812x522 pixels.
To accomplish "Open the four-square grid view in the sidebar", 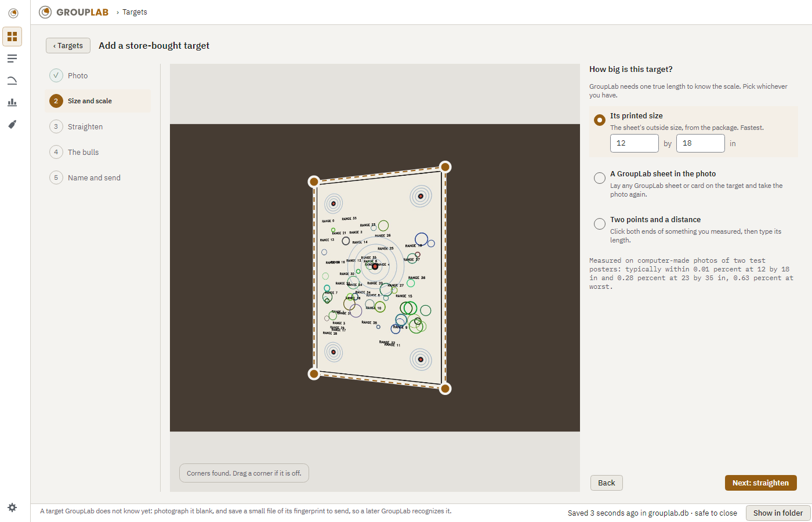I will [12, 37].
